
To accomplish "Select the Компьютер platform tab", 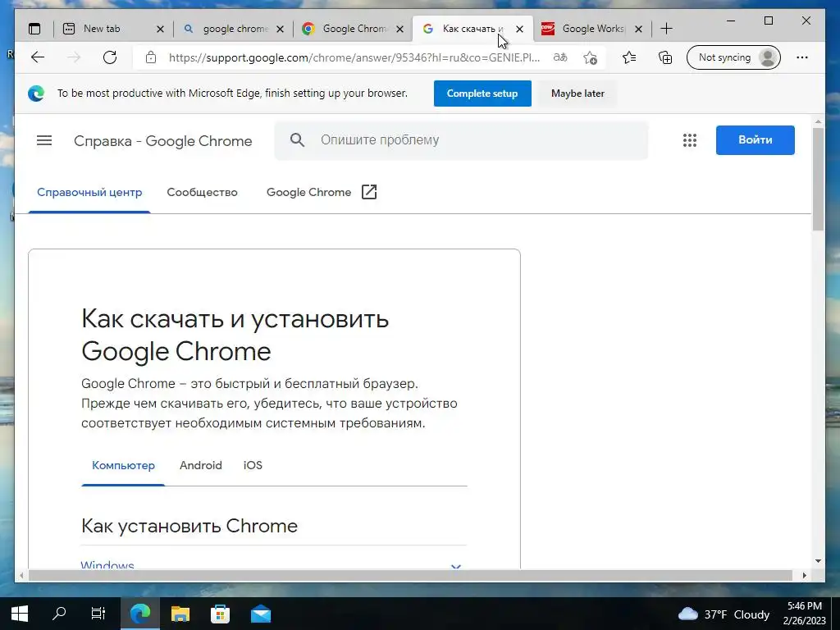I will 123,466.
